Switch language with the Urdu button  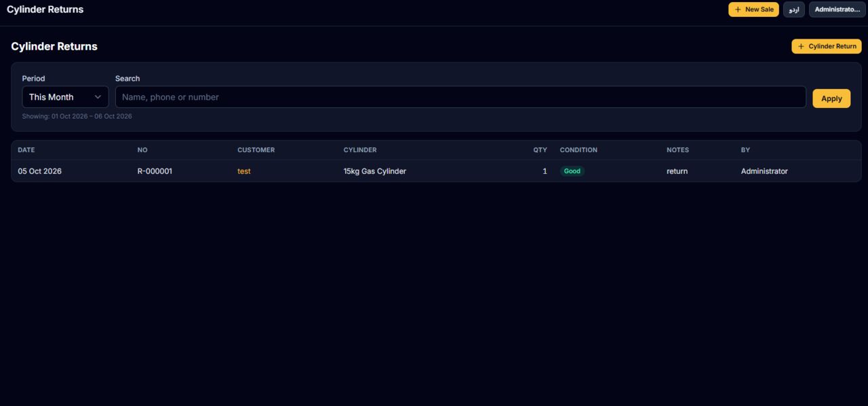click(x=794, y=10)
